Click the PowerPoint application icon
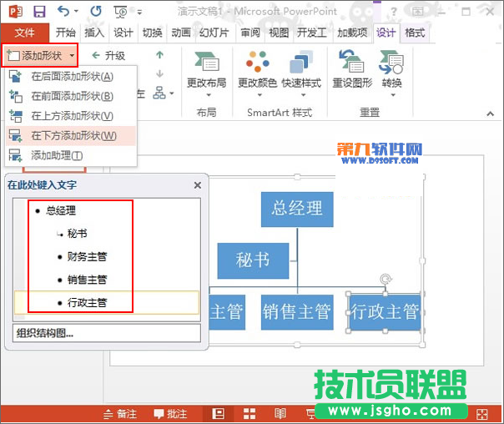Viewport: 504px width, 424px height. [15, 12]
